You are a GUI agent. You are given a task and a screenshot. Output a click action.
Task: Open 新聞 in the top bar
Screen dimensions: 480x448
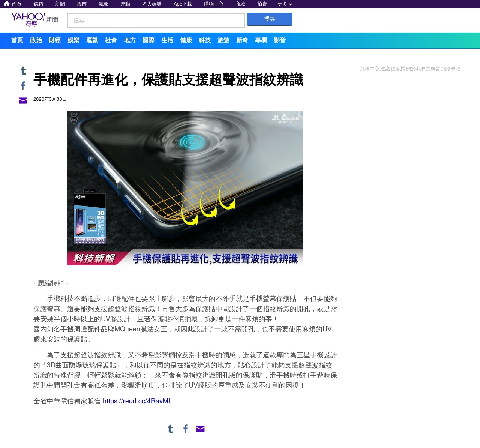pyautogui.click(x=60, y=4)
